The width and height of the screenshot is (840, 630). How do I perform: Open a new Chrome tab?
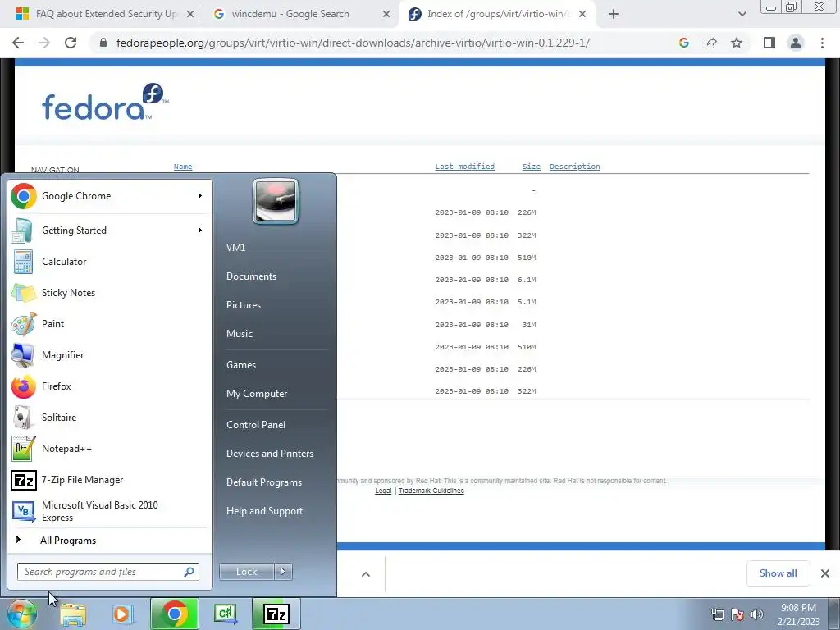[x=614, y=14]
